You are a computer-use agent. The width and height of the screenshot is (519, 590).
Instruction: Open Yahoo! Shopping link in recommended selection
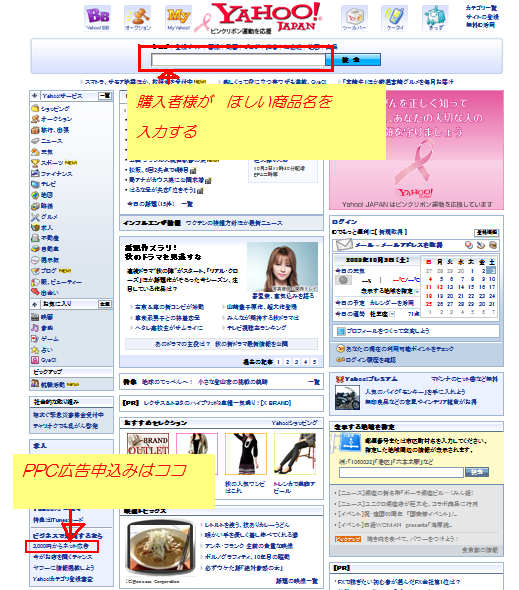pos(295,423)
